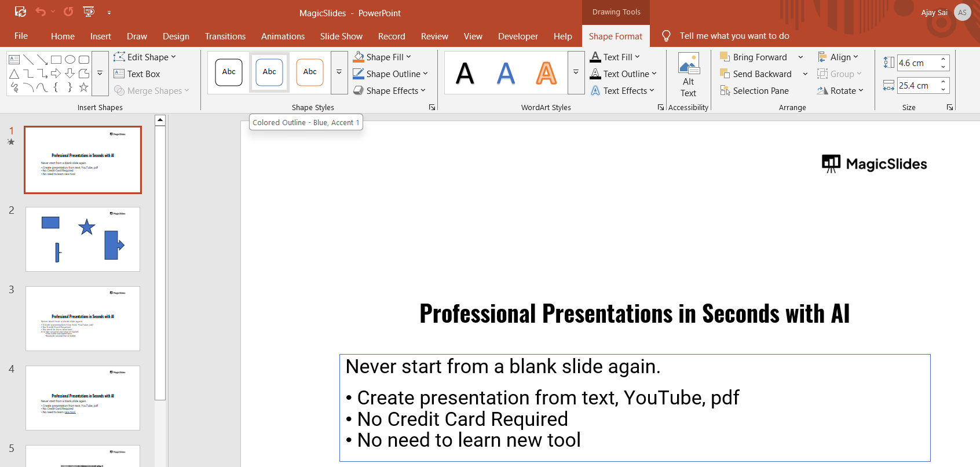
Task: Pick the oval shape from Insert Shapes
Action: pos(70,59)
